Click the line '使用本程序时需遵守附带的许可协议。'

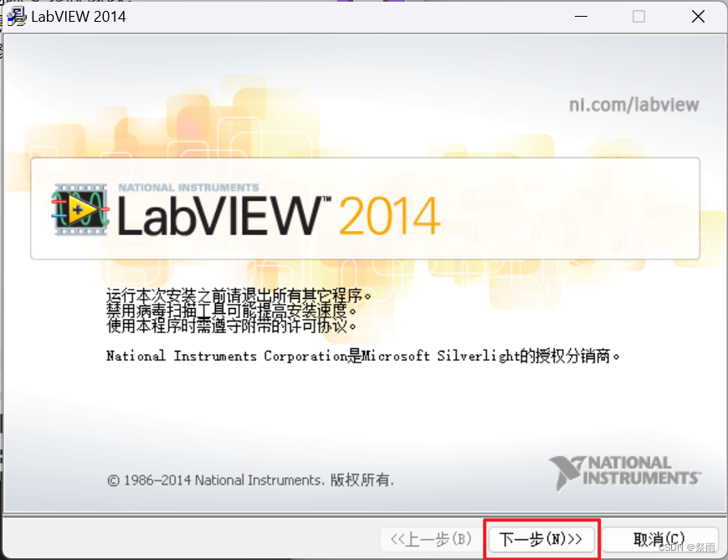tap(232, 326)
